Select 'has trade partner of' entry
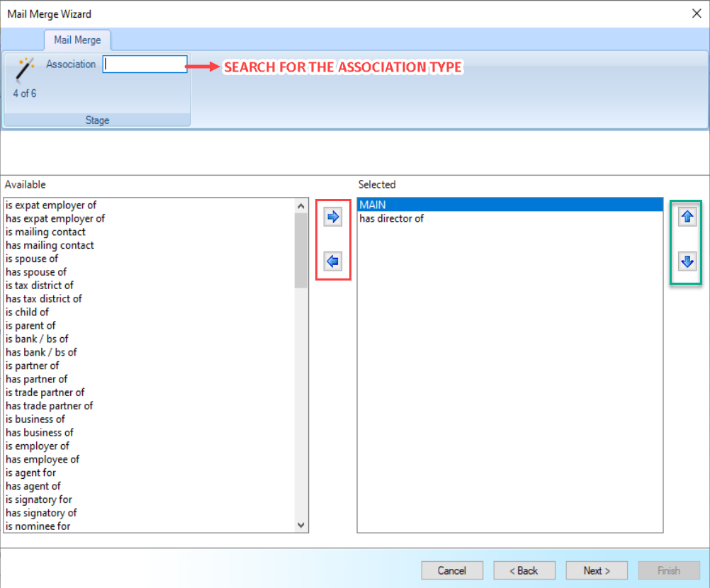Screen dimensions: 710x588 [x=150, y=406]
